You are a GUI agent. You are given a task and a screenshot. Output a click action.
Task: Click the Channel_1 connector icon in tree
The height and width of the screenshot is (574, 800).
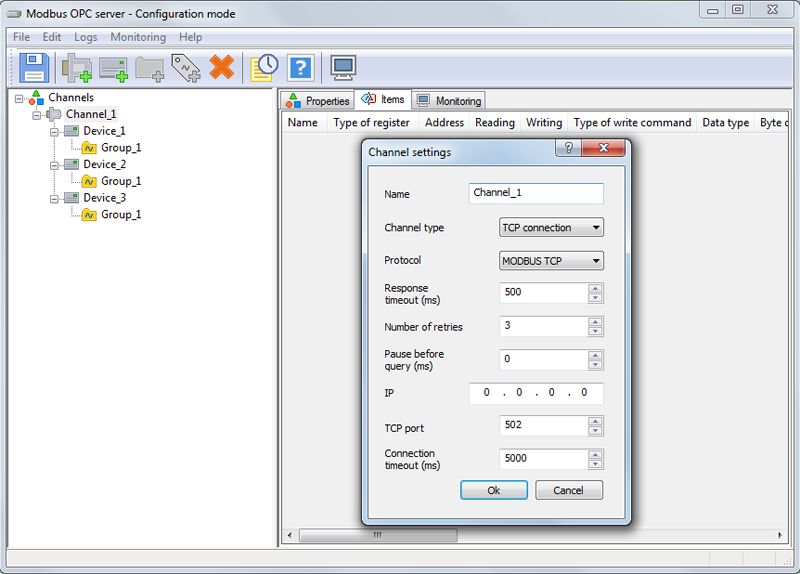[54, 114]
